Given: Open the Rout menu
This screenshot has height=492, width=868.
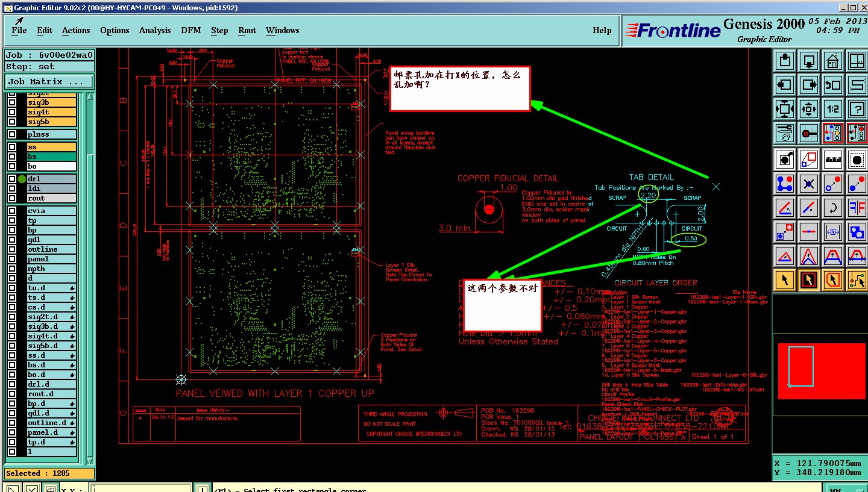Looking at the screenshot, I should click(247, 30).
